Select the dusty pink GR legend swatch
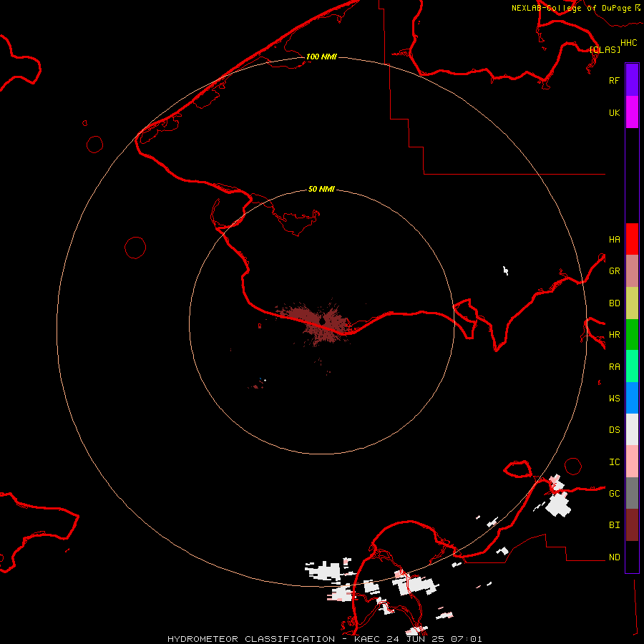 tap(632, 270)
